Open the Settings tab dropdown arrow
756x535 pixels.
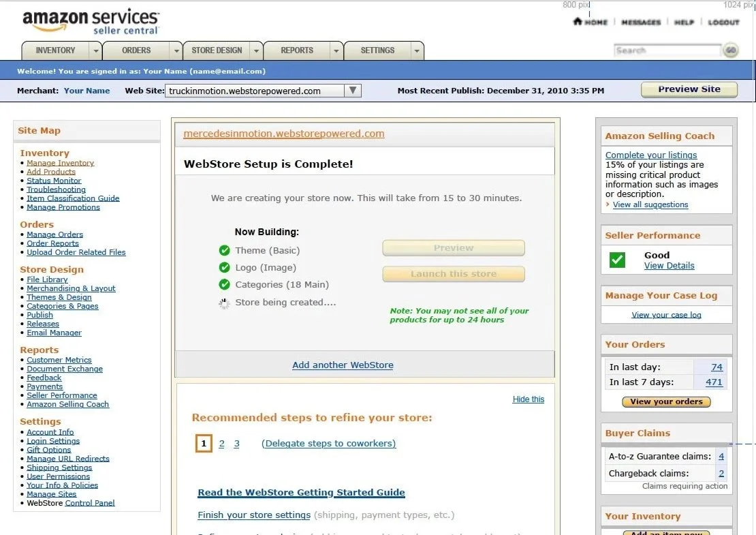click(x=417, y=50)
